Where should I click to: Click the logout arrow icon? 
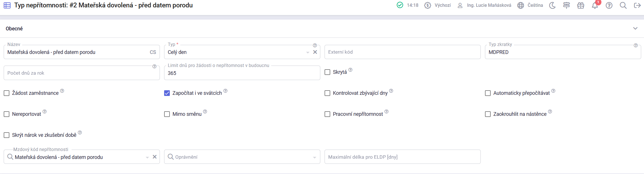637,5
